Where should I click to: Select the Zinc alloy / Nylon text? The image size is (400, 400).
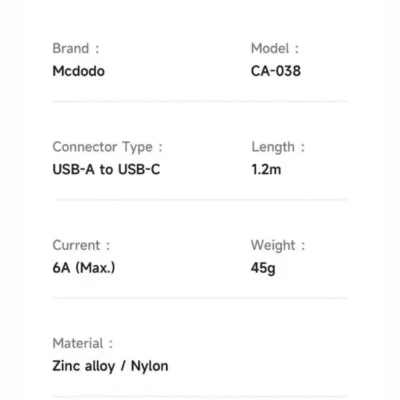click(110, 366)
